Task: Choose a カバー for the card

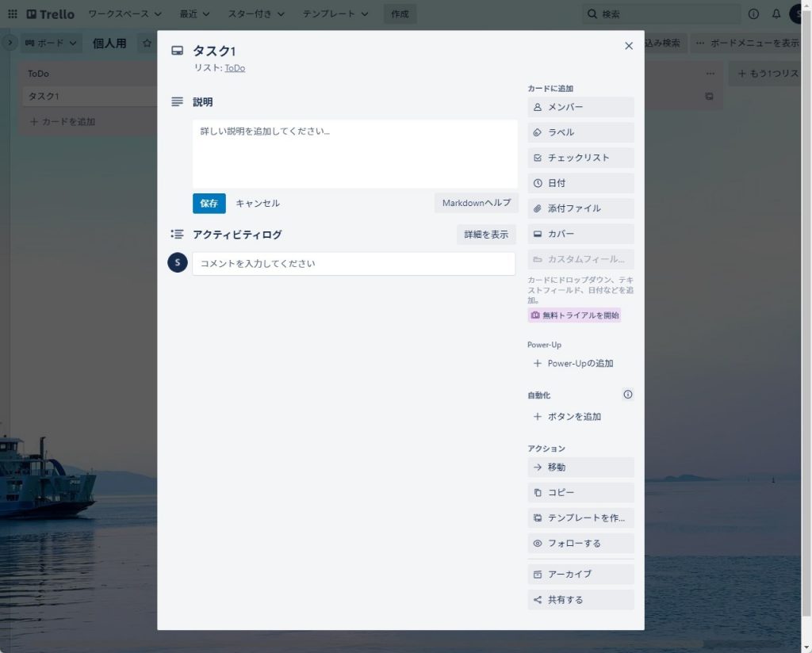Action: pos(580,234)
